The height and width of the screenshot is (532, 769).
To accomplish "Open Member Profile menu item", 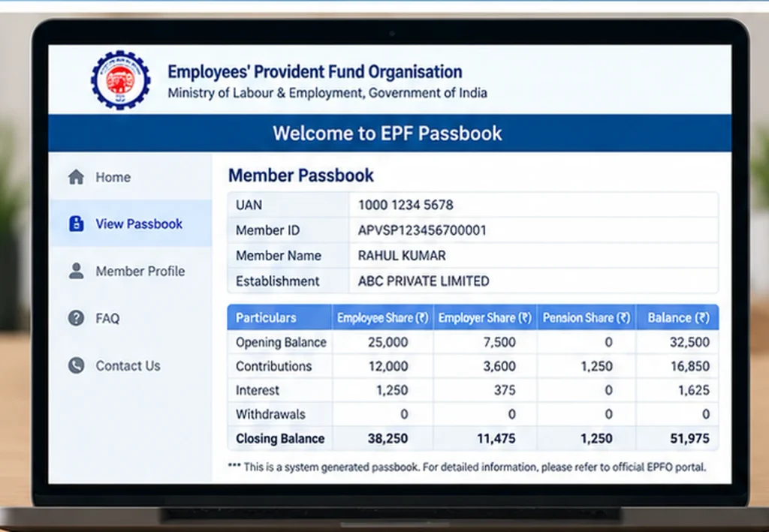I will tap(131, 271).
